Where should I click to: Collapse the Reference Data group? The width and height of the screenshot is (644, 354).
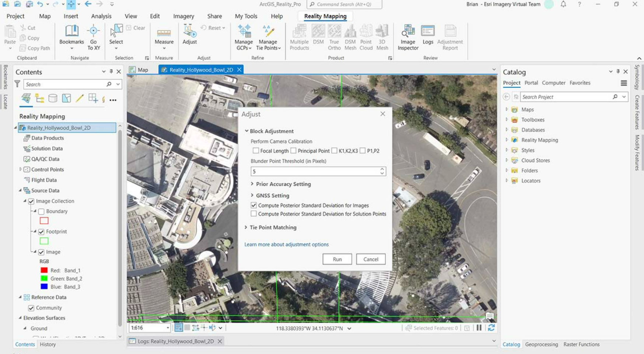20,297
